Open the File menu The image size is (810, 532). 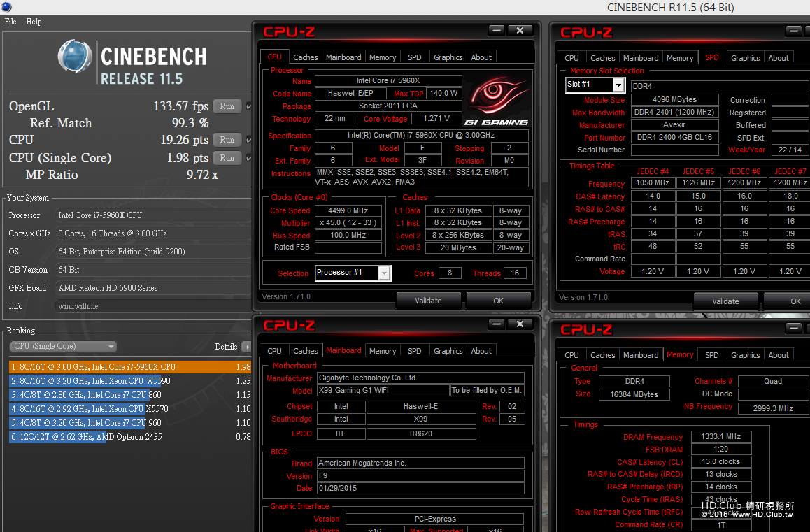(x=10, y=22)
